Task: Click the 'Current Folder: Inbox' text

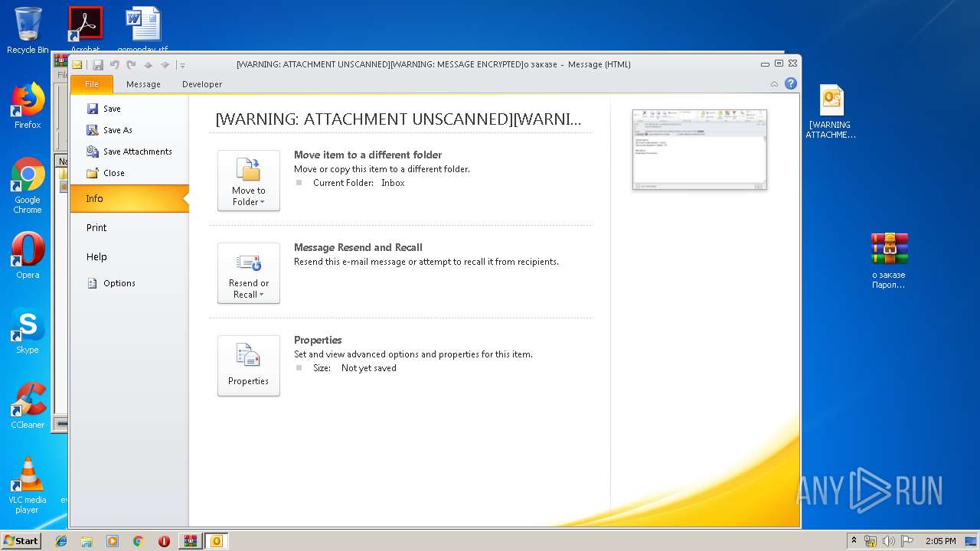Action: (x=358, y=183)
